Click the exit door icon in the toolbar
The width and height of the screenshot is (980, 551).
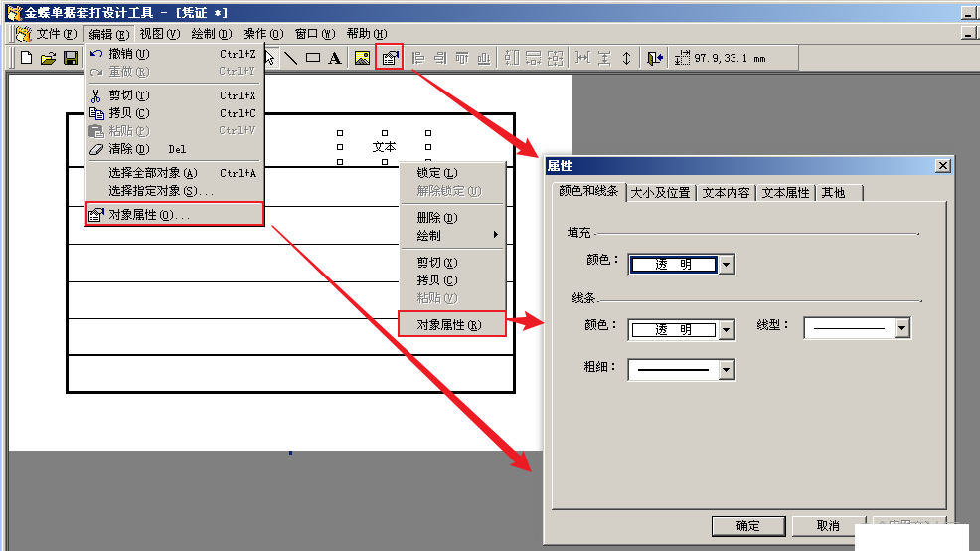pyautogui.click(x=654, y=58)
